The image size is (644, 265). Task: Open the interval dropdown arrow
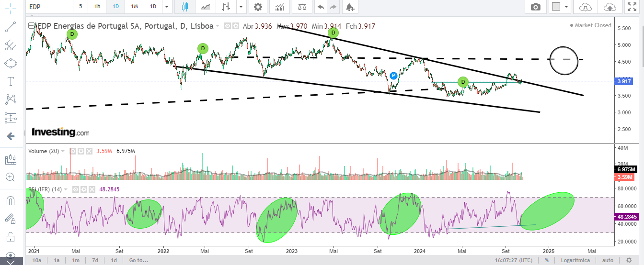(x=166, y=7)
